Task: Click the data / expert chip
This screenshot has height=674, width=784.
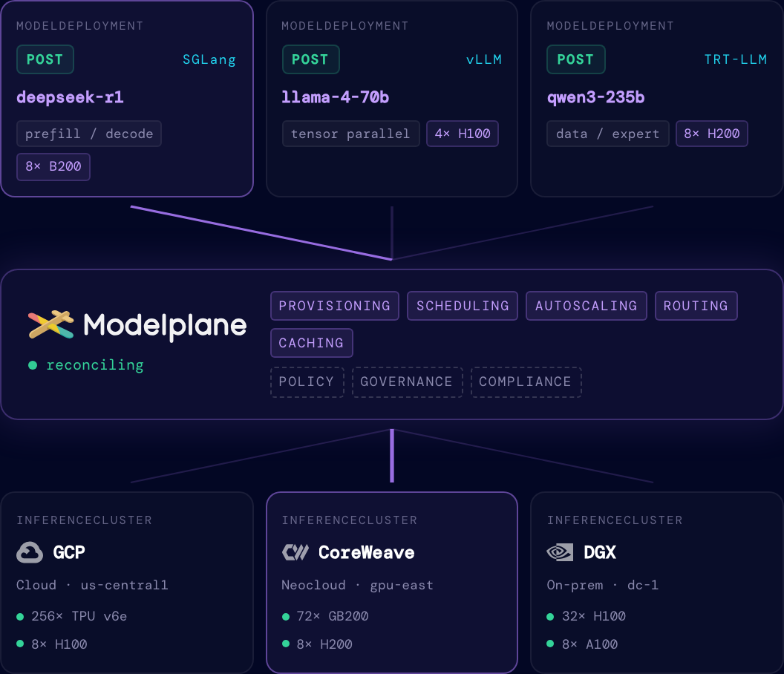Action: [607, 134]
